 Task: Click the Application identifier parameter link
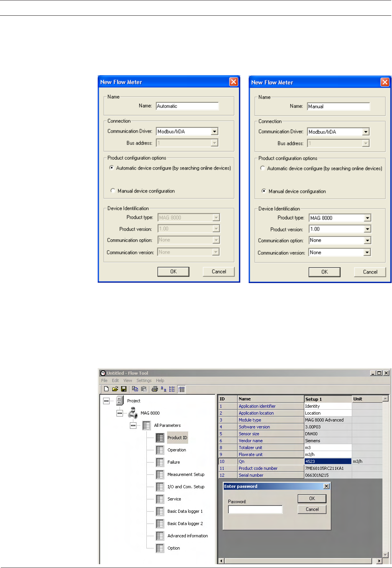[x=257, y=406]
